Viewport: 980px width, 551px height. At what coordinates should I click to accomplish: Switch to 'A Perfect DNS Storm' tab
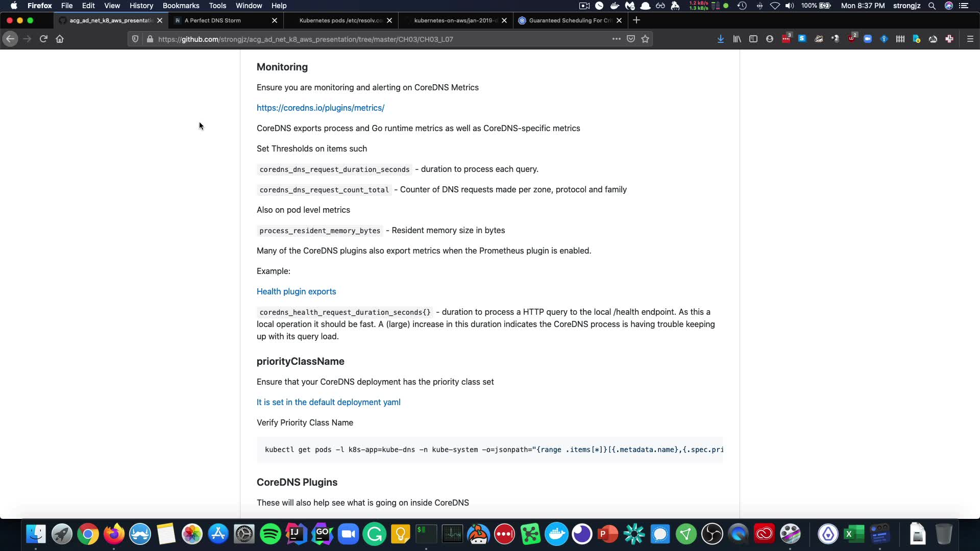click(213, 20)
